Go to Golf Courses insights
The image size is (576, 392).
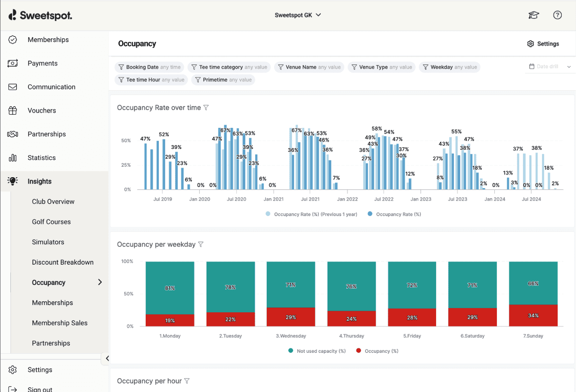(51, 222)
